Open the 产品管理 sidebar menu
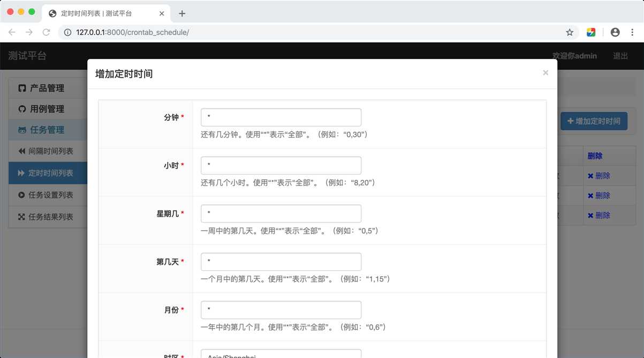This screenshot has height=358, width=644. 48,88
